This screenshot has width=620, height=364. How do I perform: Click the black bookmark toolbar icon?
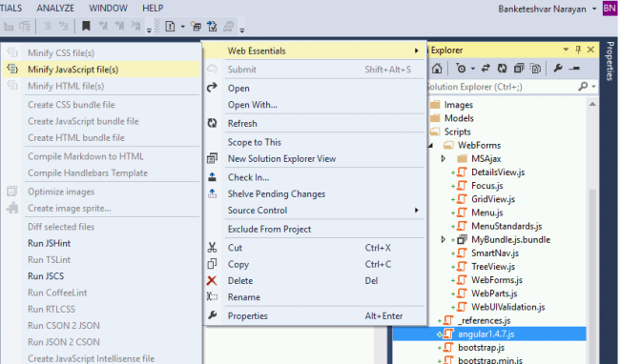point(86,26)
